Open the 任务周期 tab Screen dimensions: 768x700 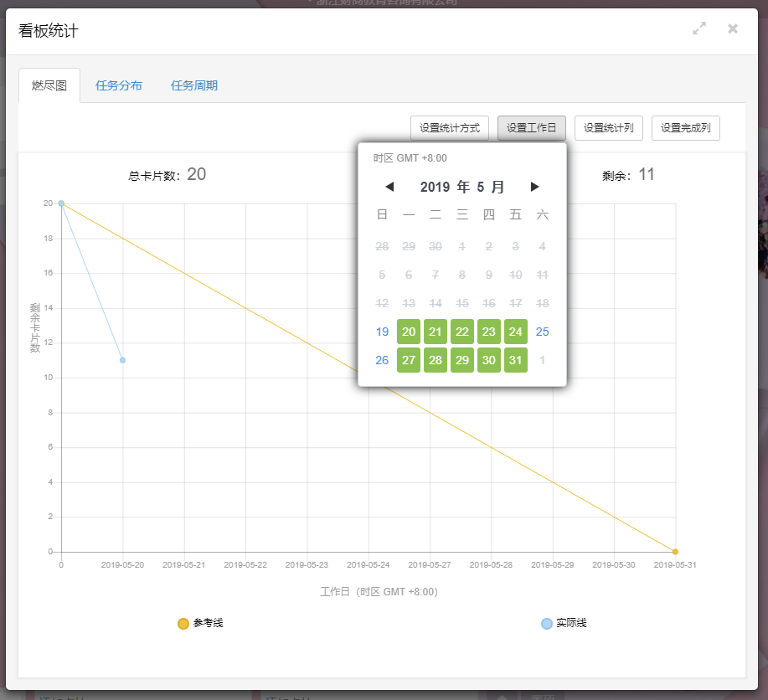[x=194, y=85]
